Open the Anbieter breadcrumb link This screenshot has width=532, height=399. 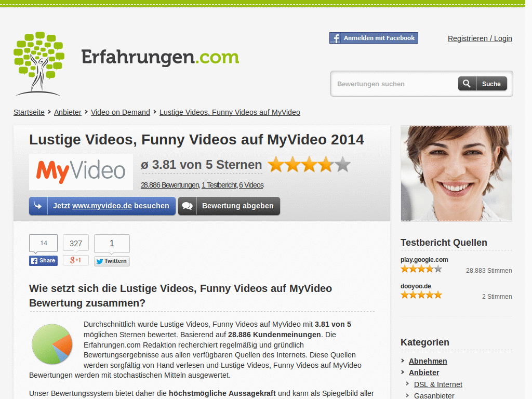click(x=68, y=112)
